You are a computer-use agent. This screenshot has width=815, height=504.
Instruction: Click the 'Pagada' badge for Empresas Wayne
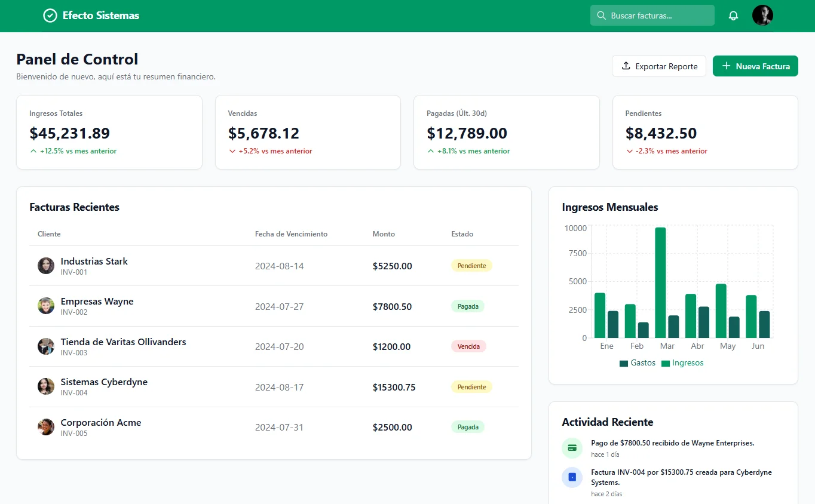pyautogui.click(x=467, y=306)
